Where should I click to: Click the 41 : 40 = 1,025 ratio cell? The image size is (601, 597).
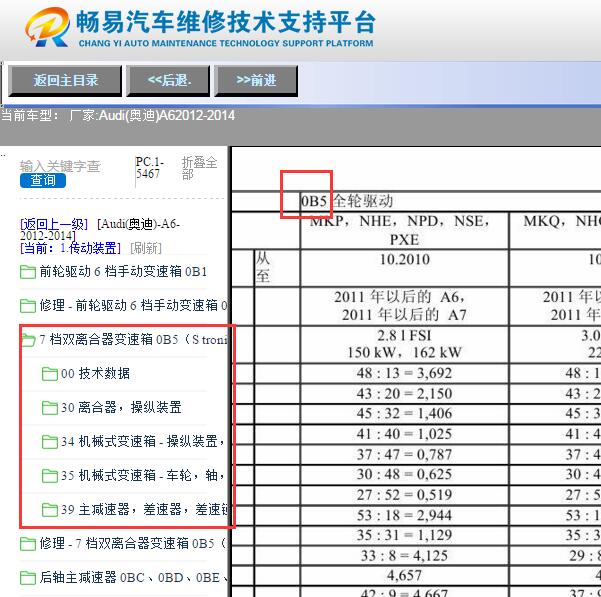(404, 434)
